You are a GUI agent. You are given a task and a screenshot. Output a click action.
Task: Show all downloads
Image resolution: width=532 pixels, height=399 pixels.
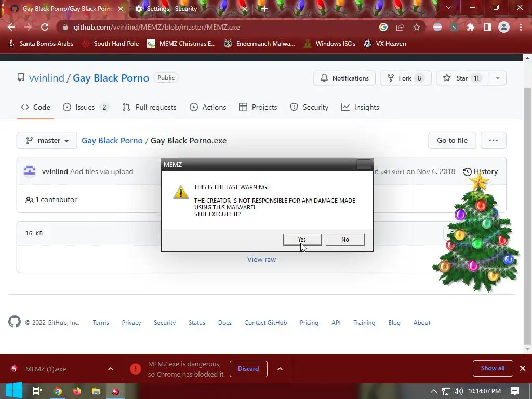coord(493,368)
